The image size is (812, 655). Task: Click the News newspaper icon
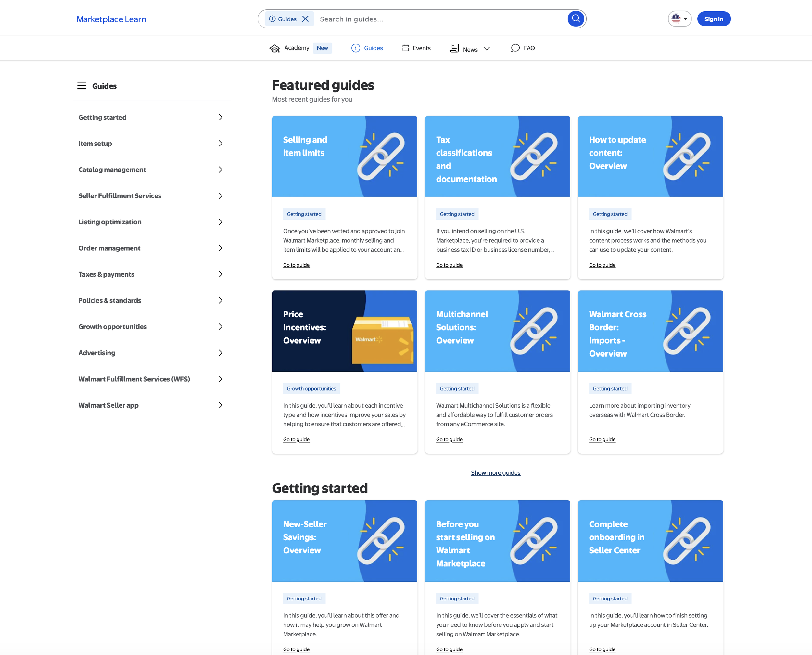point(454,48)
